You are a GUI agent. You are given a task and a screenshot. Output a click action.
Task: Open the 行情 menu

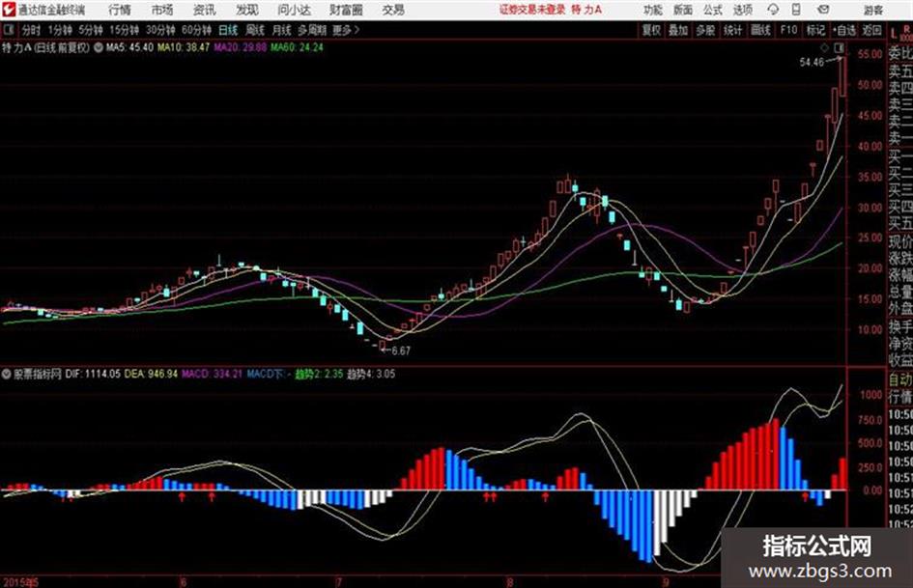(120, 10)
